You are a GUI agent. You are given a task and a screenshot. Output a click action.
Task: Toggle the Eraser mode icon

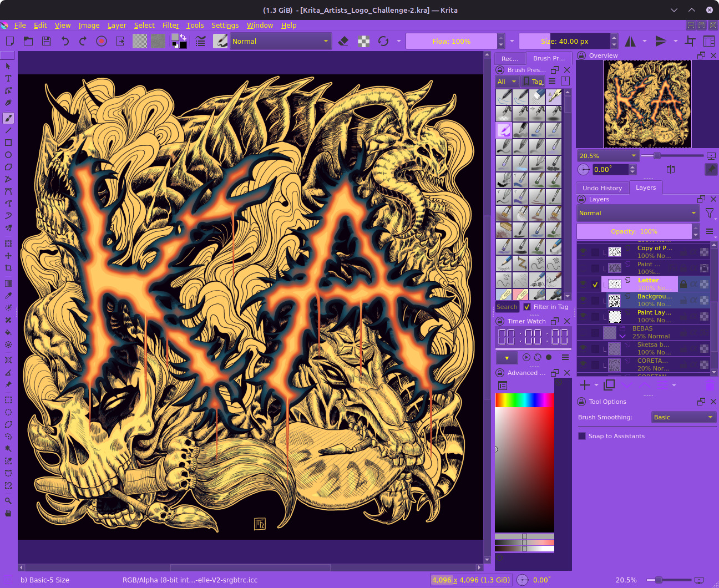[343, 41]
